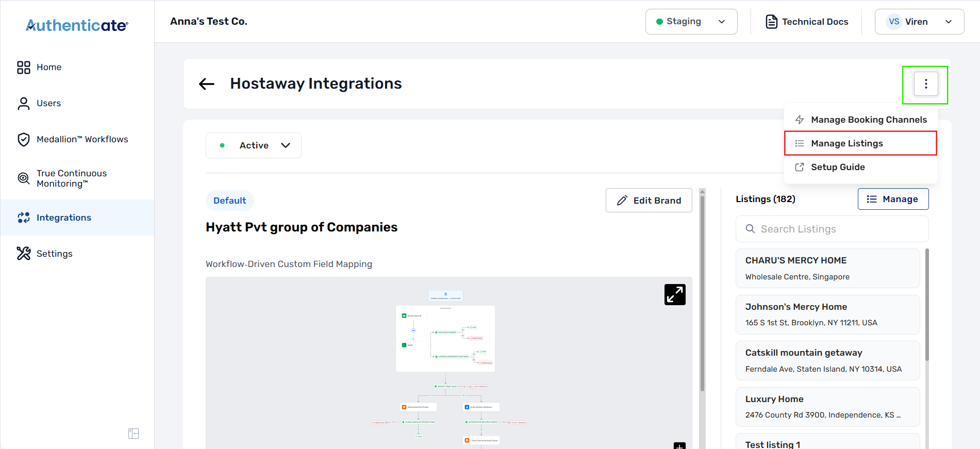980x449 pixels.
Task: Click the Home grid icon
Action: (24, 68)
